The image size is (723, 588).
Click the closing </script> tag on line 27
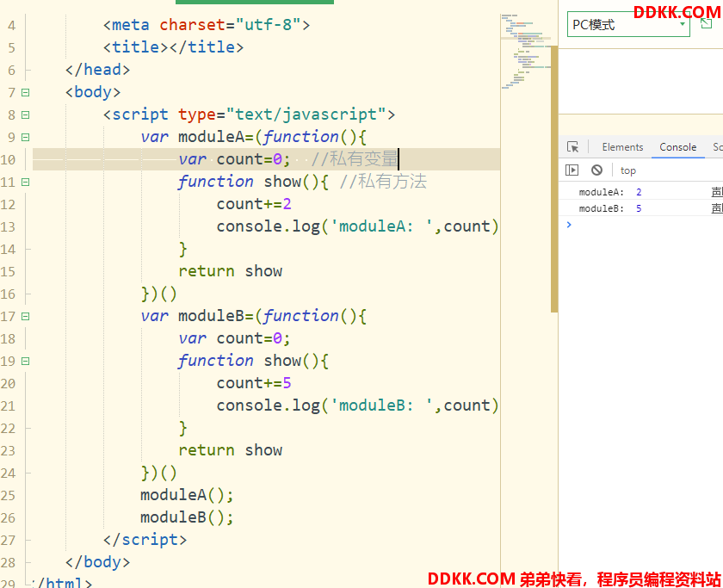(x=145, y=540)
